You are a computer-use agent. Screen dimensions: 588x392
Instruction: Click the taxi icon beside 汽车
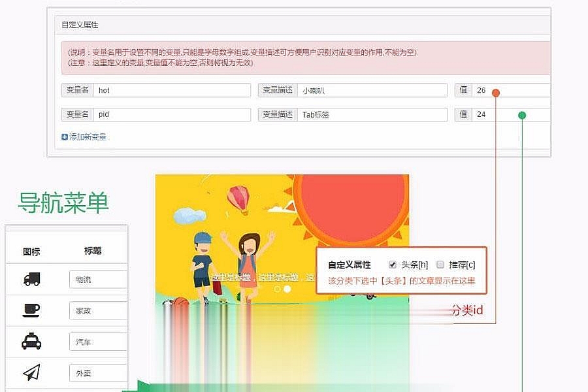click(31, 341)
